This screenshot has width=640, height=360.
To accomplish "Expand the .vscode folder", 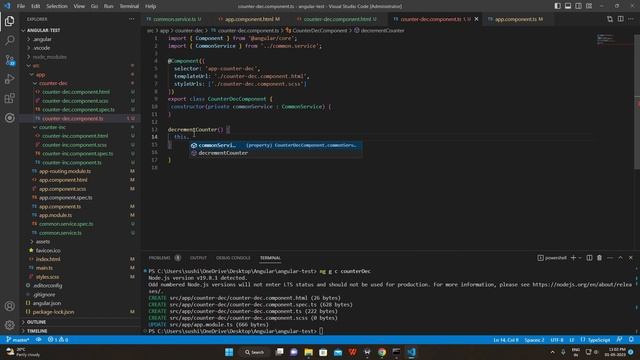I will pos(41,48).
